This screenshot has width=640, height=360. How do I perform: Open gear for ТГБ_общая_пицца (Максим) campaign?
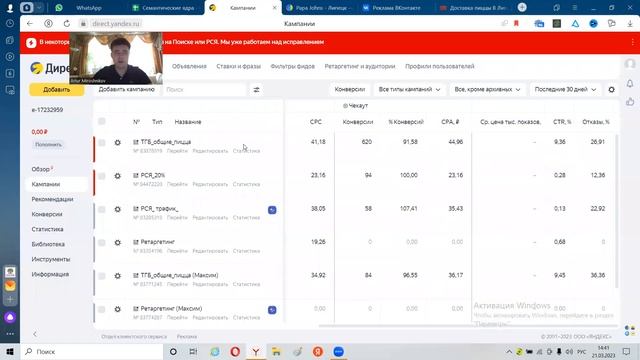118,276
